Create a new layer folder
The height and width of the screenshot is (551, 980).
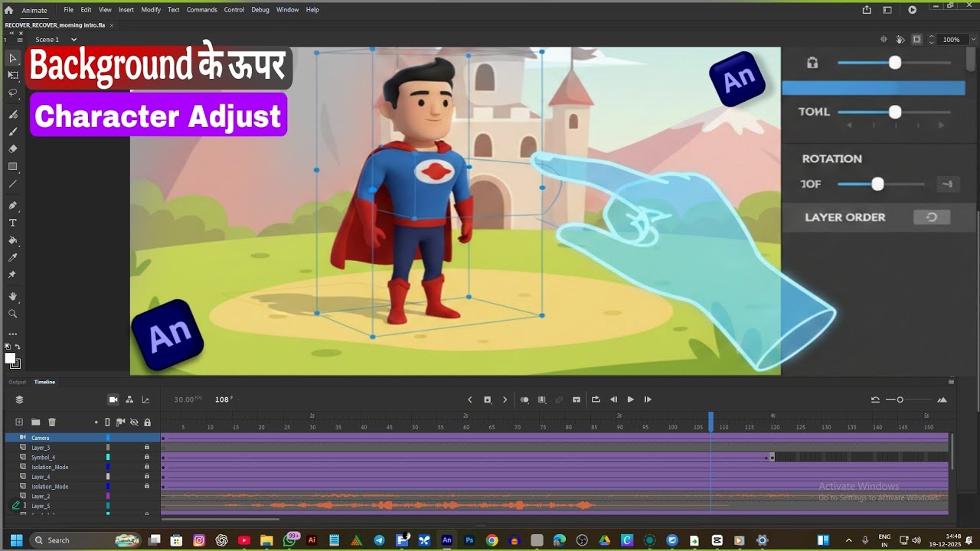35,422
